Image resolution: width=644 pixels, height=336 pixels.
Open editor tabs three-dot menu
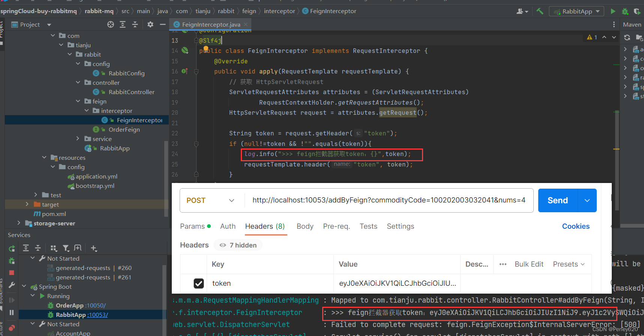click(614, 24)
